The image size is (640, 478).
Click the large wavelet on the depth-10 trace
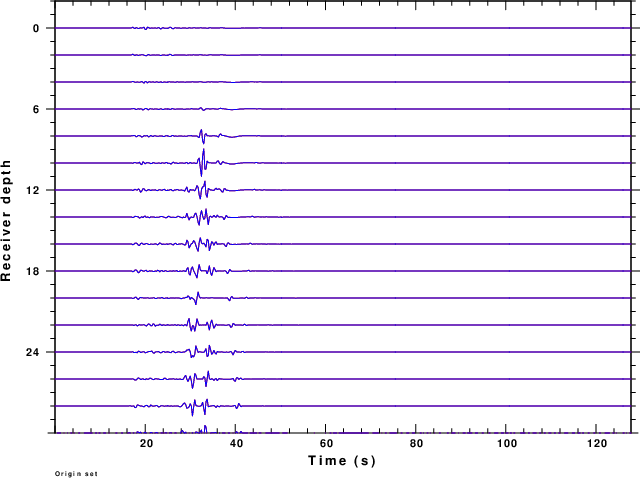click(x=202, y=162)
